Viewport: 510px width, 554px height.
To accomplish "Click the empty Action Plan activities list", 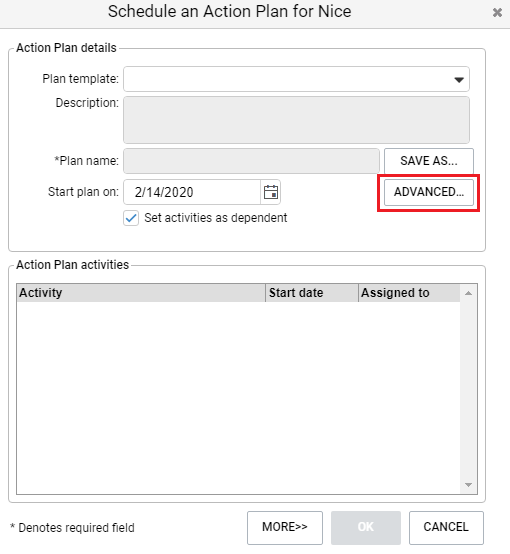I will [239, 397].
